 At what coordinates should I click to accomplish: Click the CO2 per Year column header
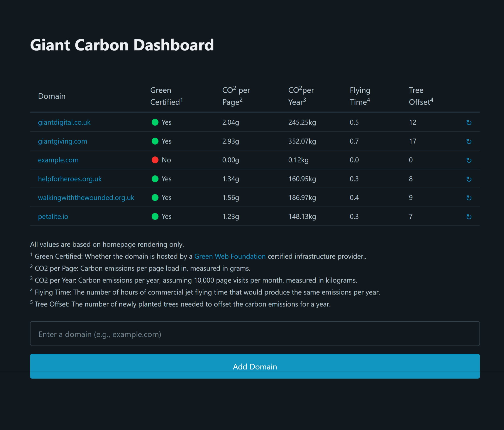coord(301,96)
